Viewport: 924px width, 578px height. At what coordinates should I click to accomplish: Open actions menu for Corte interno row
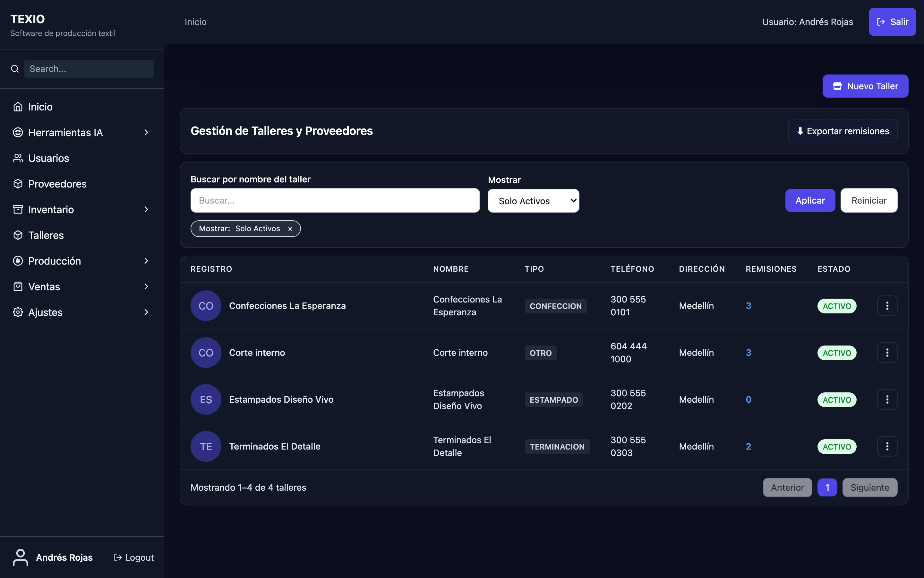pos(887,353)
